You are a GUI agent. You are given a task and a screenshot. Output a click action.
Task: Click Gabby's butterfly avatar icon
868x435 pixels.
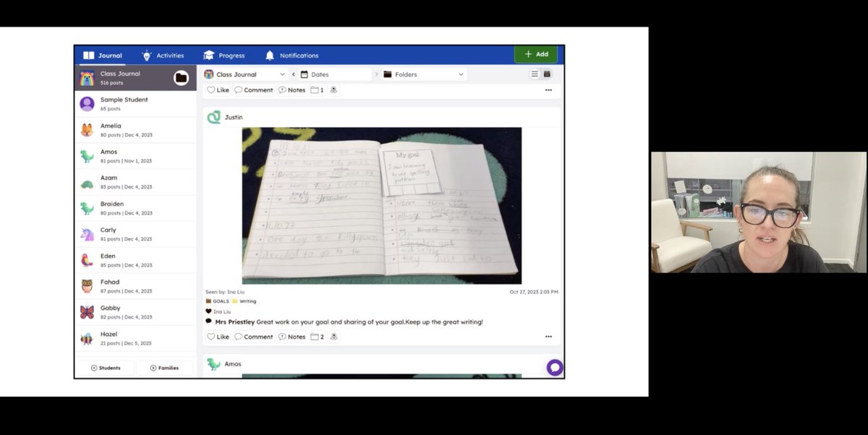(x=87, y=312)
